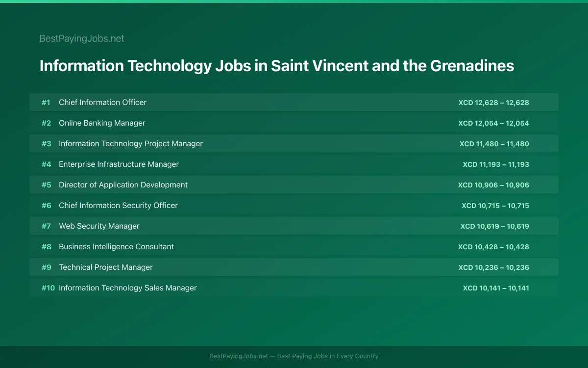Screen dimensions: 588x368
Task: Click the salary XCD 12,054 – 12,054
Action: coord(494,123)
